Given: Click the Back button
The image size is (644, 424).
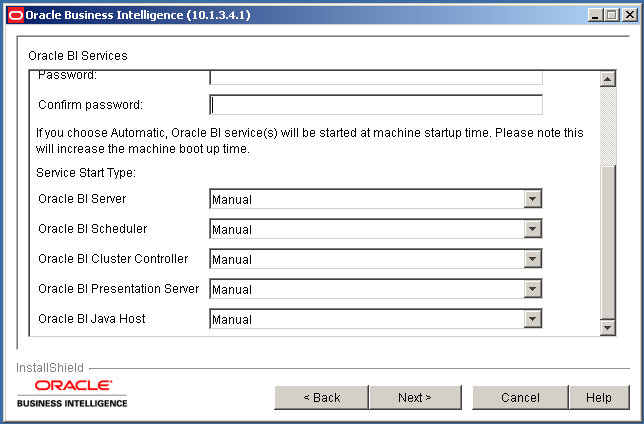Looking at the screenshot, I should pyautogui.click(x=321, y=397).
